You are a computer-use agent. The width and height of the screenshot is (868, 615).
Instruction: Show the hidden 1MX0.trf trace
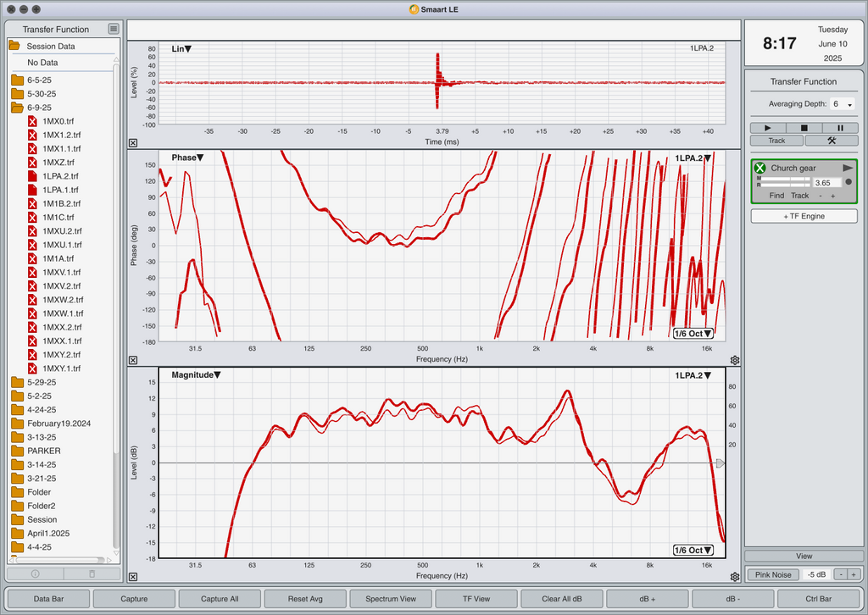(33, 121)
